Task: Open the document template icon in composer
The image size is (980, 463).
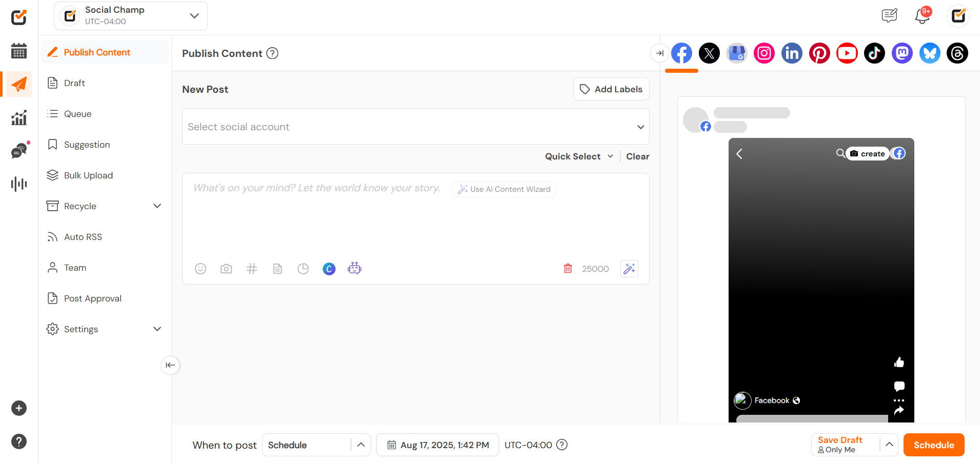Action: point(278,269)
